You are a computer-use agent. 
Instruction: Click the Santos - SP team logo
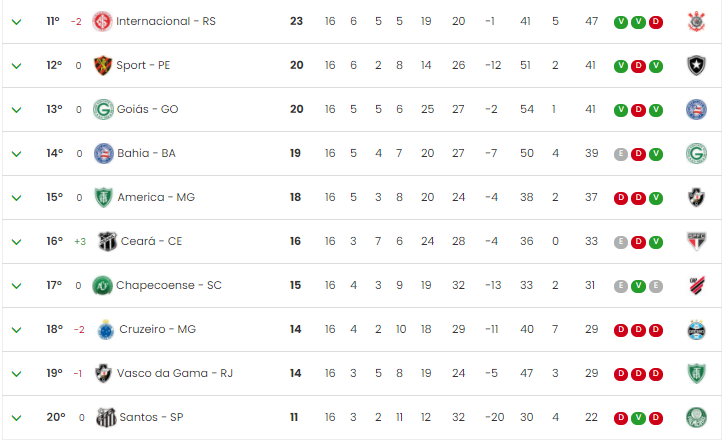pyautogui.click(x=106, y=418)
